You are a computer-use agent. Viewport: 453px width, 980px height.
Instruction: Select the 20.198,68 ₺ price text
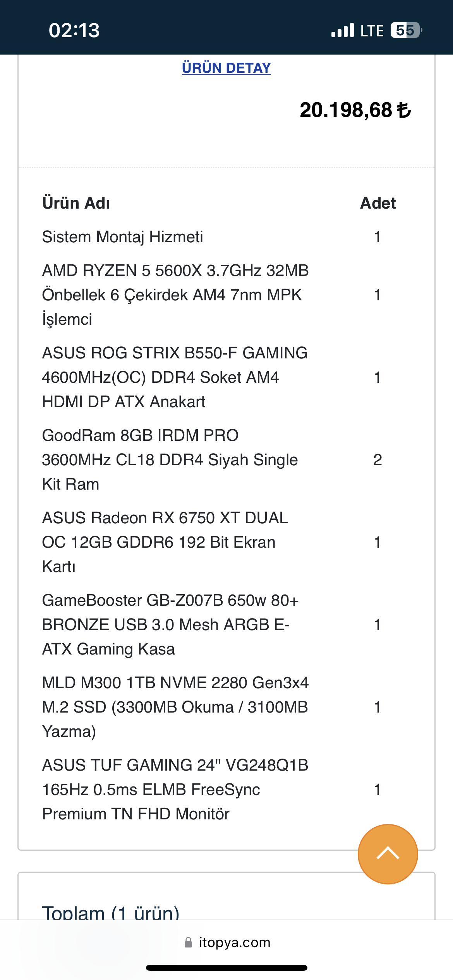[355, 110]
